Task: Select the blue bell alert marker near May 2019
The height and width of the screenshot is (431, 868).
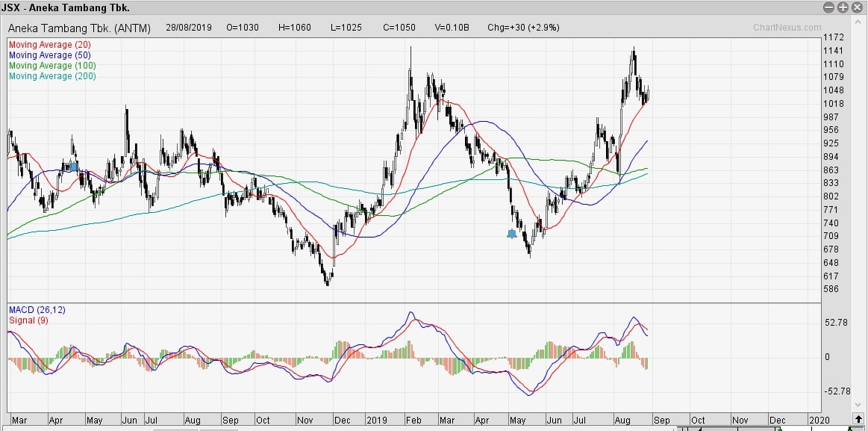Action: pyautogui.click(x=512, y=234)
